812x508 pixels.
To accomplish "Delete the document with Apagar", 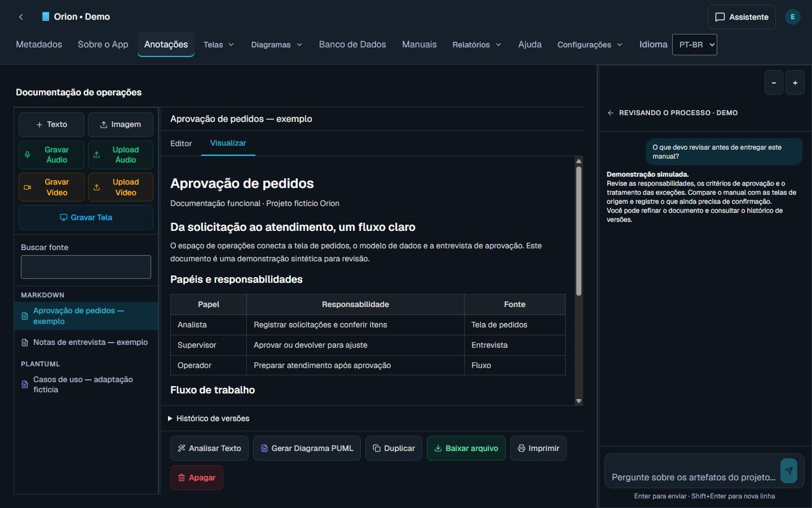I will click(197, 478).
